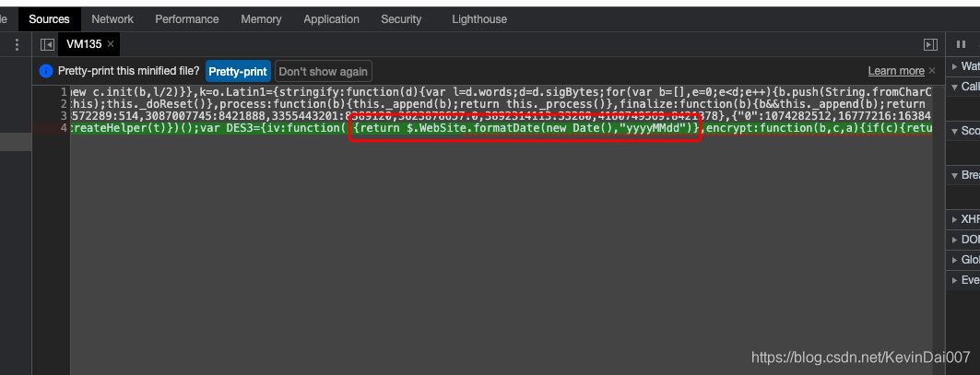This screenshot has width=980, height=375.
Task: Expand the Scope section
Action: point(963,131)
